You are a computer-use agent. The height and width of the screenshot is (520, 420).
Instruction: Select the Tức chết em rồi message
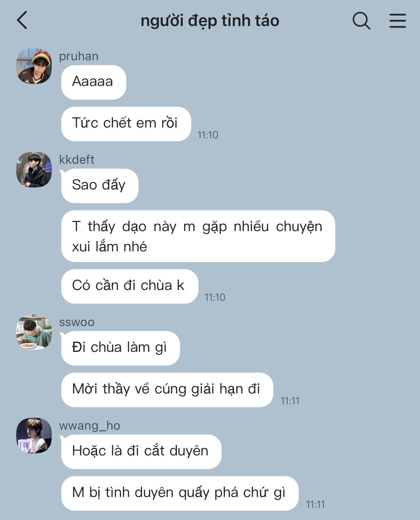pyautogui.click(x=126, y=124)
